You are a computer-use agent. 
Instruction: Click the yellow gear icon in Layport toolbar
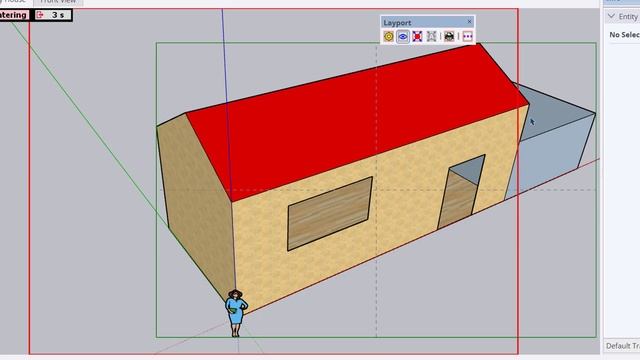[389, 36]
